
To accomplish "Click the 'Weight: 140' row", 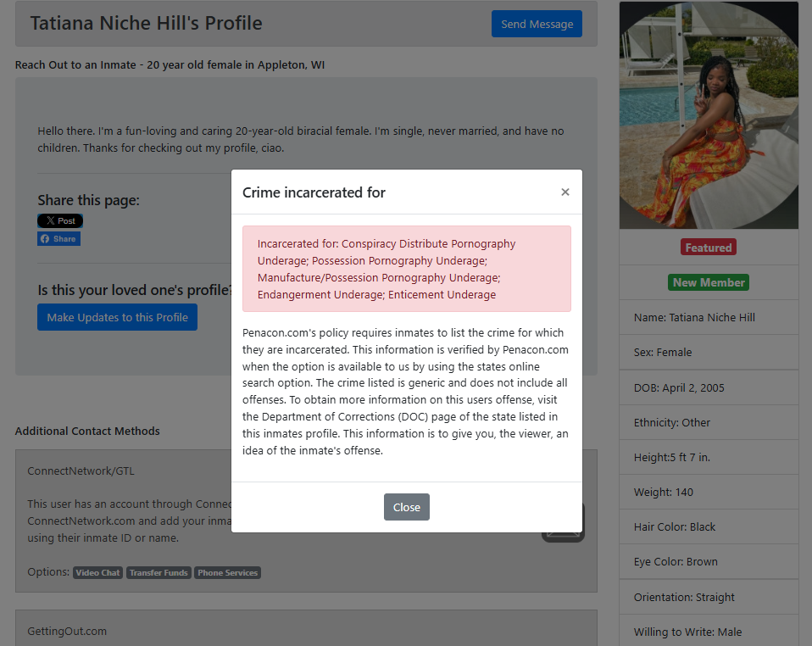I will [709, 493].
